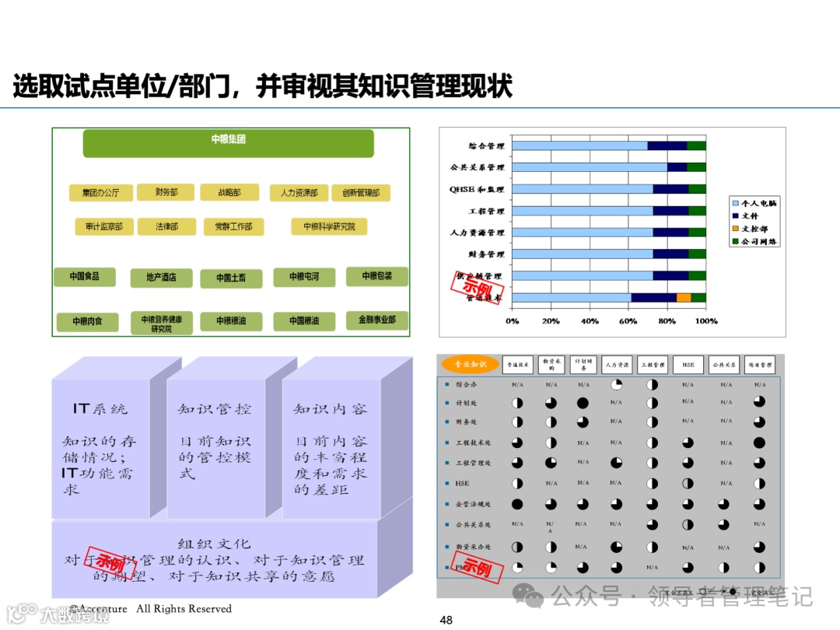Click the 公司网络 green legend swatch
The height and width of the screenshot is (630, 840).
pyautogui.click(x=736, y=242)
